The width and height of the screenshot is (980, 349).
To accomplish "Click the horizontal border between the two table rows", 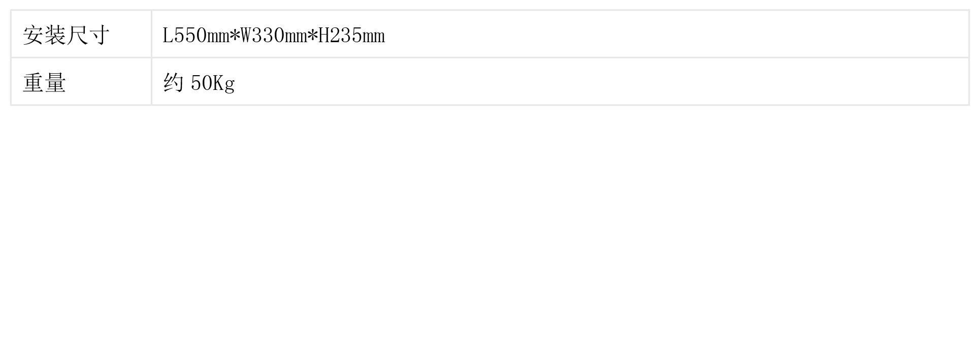I will [490, 57].
